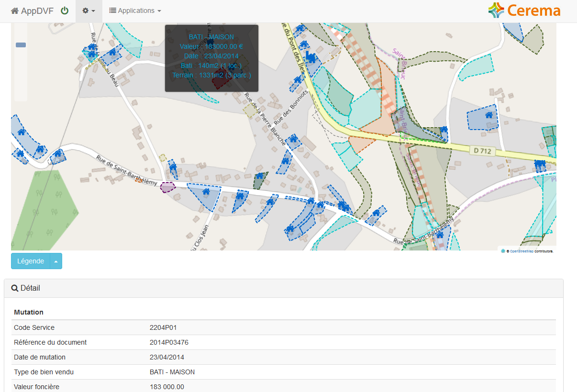The image size is (577, 392).
Task: Click the Mutation table heading
Action: coord(29,312)
